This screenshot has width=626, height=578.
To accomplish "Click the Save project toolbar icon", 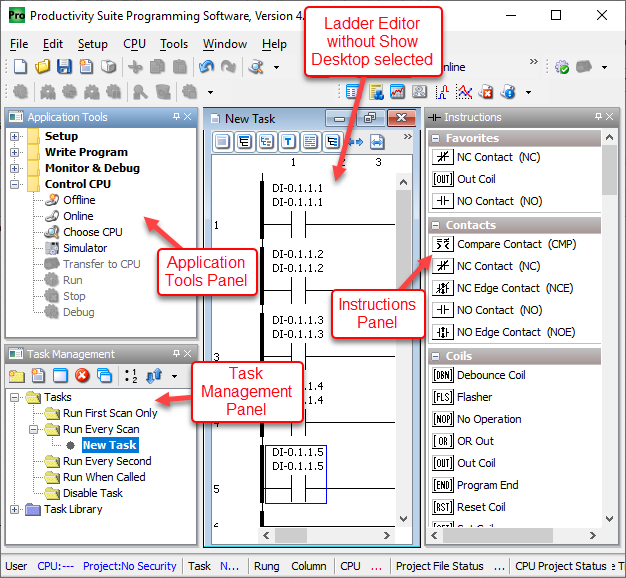I will [x=64, y=67].
